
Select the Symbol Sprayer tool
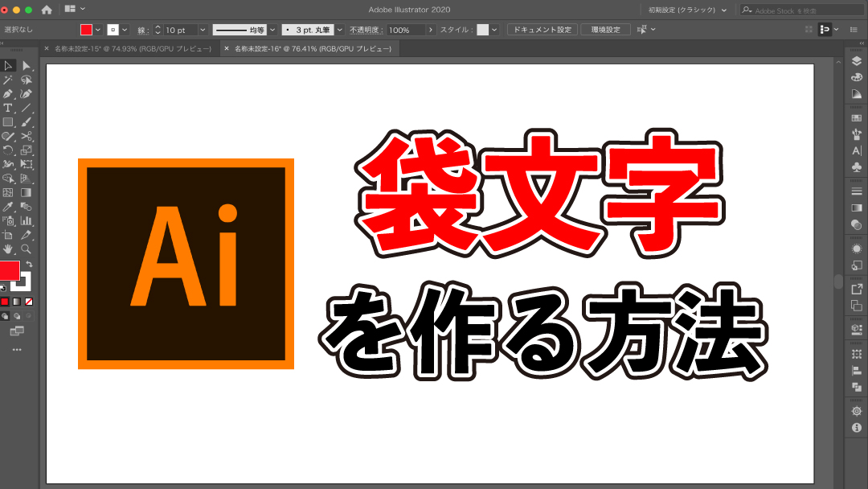pyautogui.click(x=8, y=221)
